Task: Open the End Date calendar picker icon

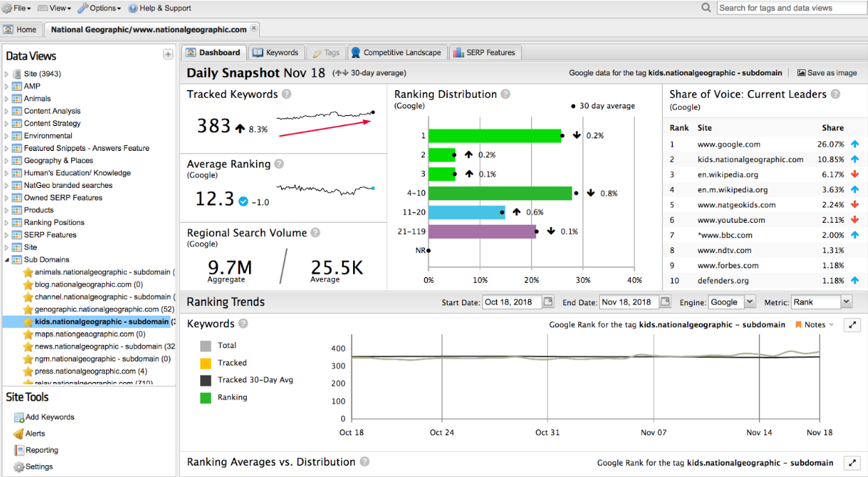Action: click(665, 302)
